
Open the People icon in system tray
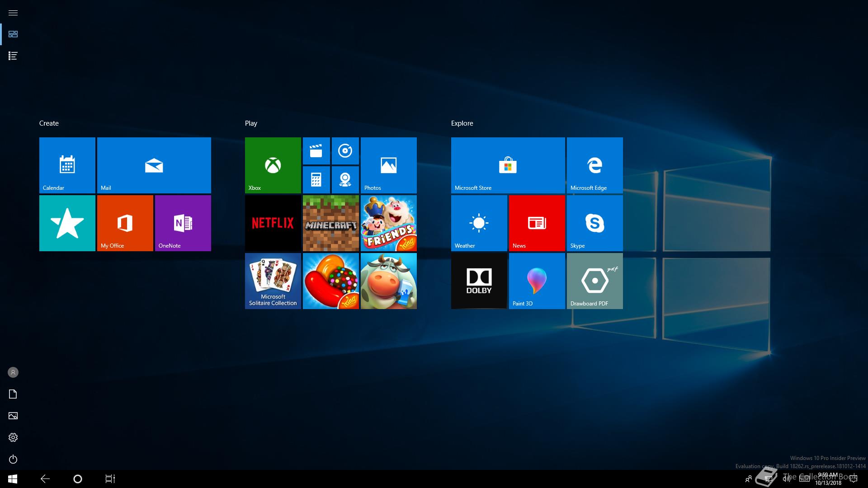749,479
